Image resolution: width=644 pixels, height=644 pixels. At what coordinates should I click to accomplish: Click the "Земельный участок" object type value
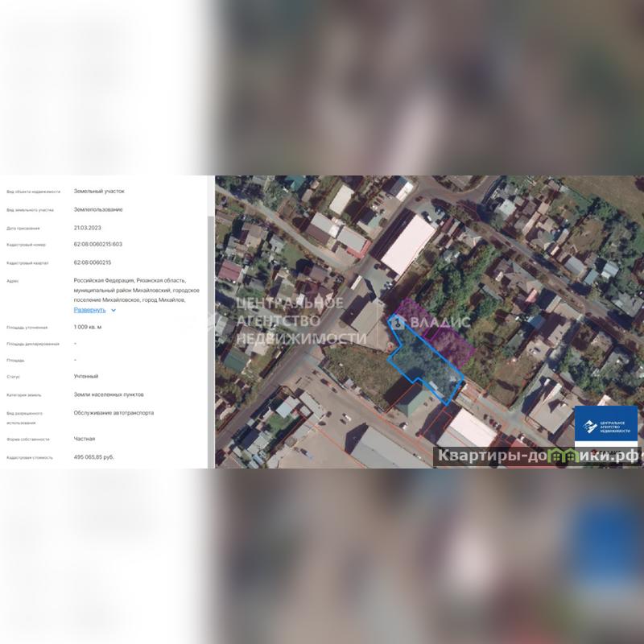99,192
